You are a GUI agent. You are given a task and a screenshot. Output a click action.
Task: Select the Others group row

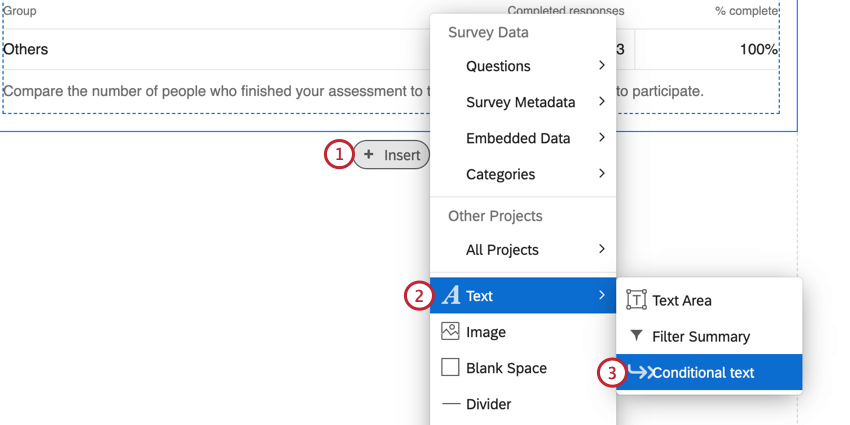tap(26, 49)
